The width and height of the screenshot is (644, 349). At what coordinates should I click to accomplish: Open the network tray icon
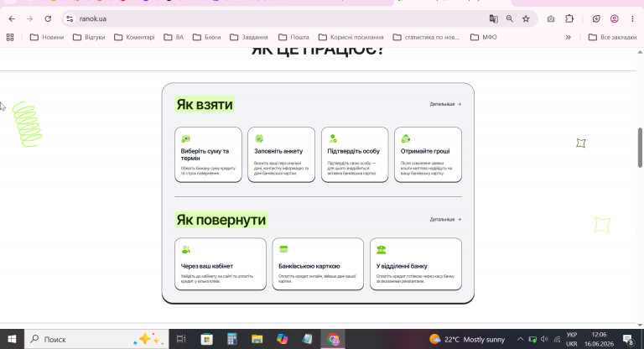coord(557,339)
